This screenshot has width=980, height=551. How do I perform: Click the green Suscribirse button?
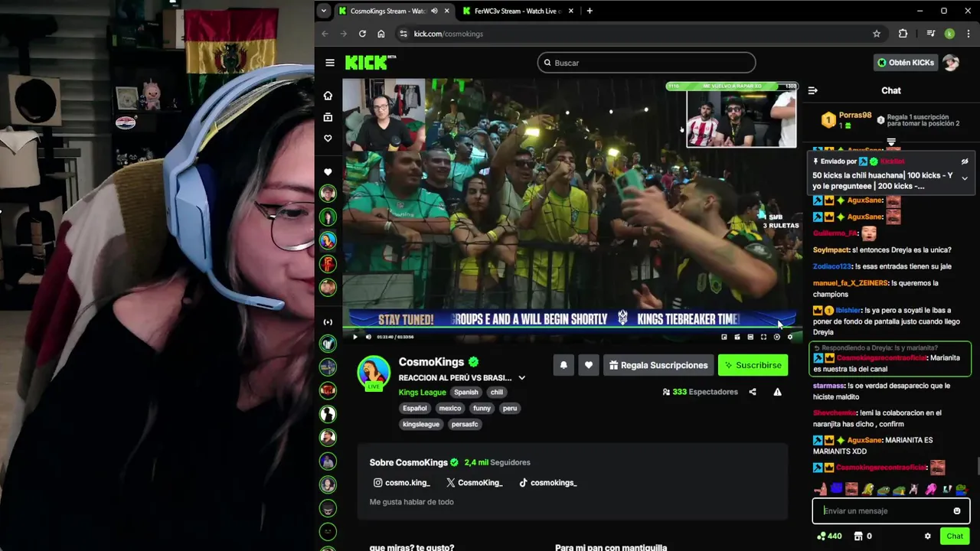coord(753,365)
